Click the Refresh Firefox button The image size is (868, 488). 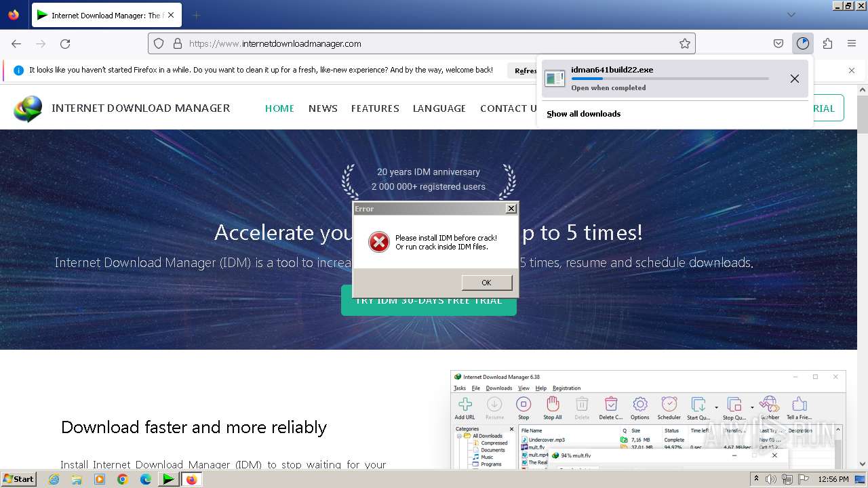pos(525,70)
